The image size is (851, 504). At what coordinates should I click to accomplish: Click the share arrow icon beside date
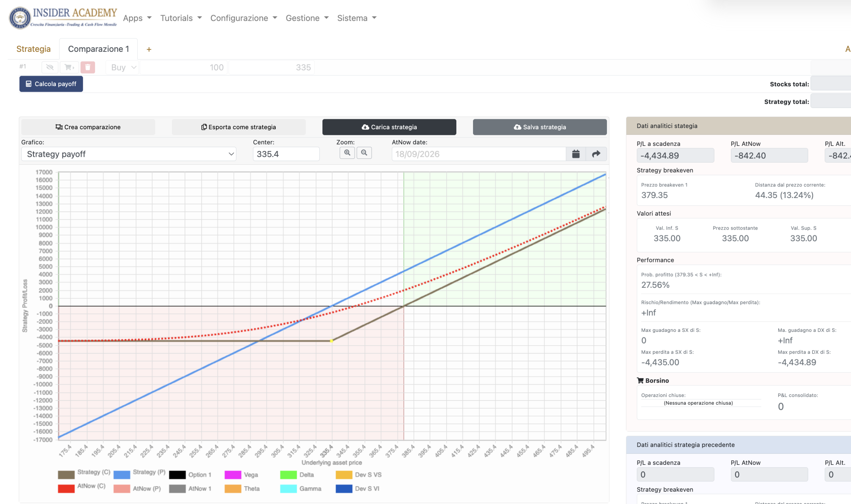point(596,154)
